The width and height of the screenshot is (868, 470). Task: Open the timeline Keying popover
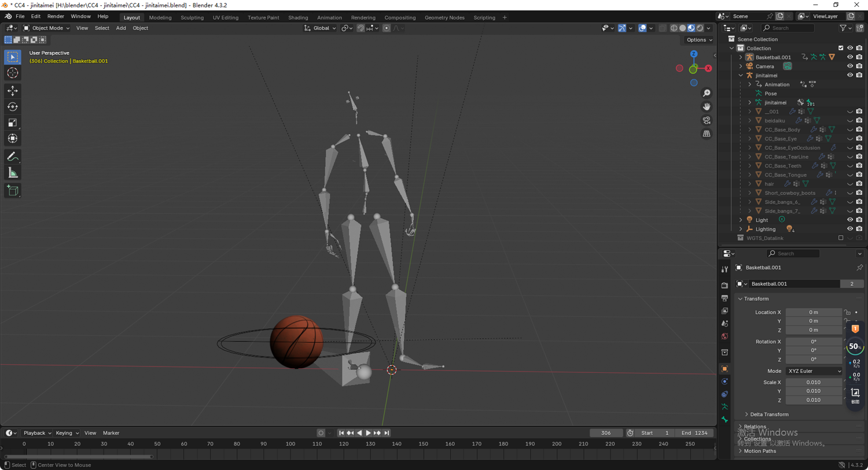point(67,433)
